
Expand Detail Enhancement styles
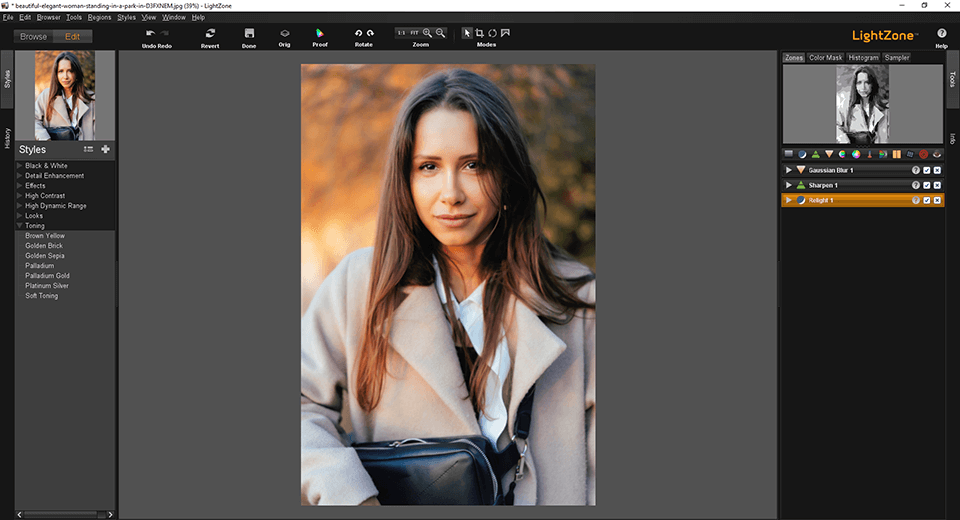20,175
